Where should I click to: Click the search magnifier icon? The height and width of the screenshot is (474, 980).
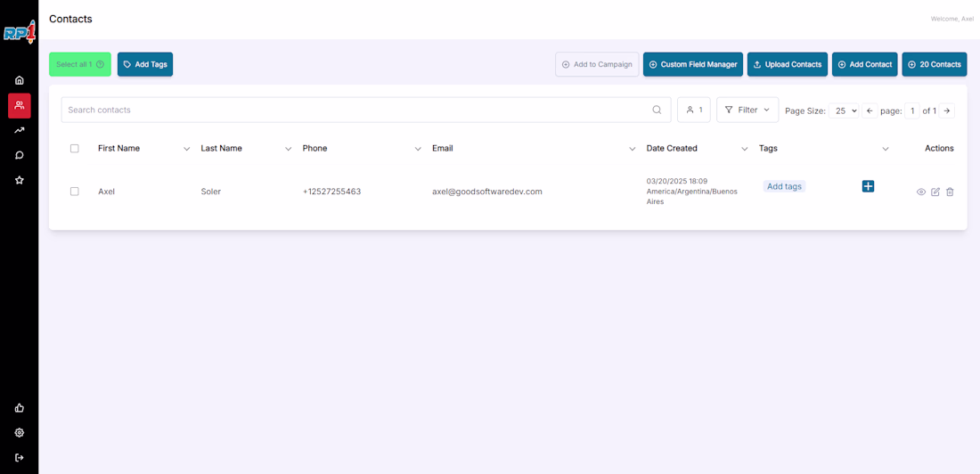(657, 110)
